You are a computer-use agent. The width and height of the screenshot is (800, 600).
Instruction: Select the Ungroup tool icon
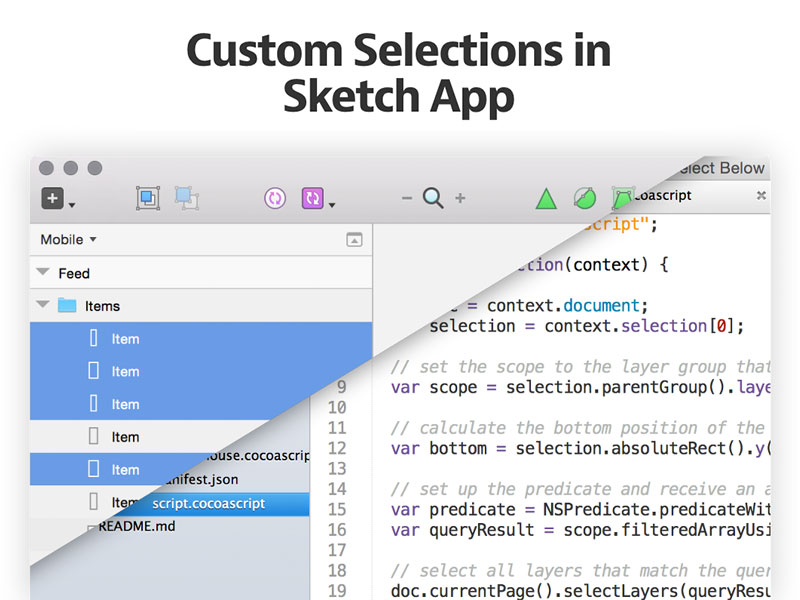click(x=186, y=197)
